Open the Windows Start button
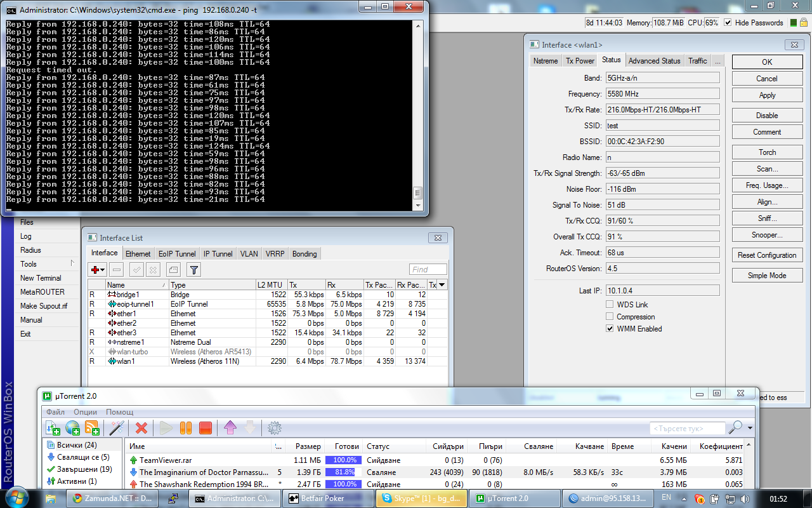This screenshot has height=508, width=812. point(16,497)
